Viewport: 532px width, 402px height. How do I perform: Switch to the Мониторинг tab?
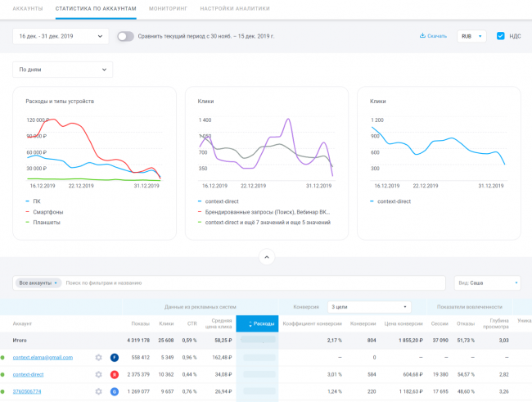(166, 7)
